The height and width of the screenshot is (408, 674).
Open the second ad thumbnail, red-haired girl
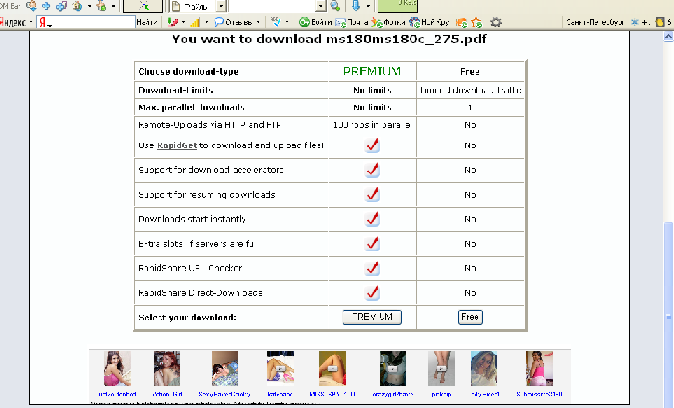pyautogui.click(x=167, y=368)
